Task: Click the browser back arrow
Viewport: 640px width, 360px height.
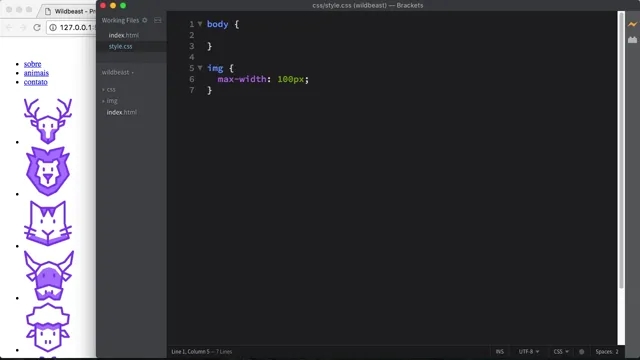Action: 9,27
